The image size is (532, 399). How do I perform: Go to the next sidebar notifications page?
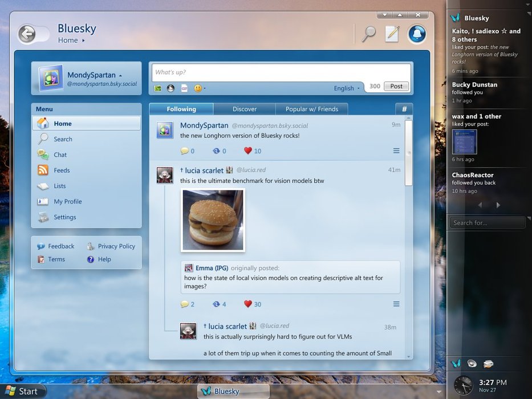point(498,205)
